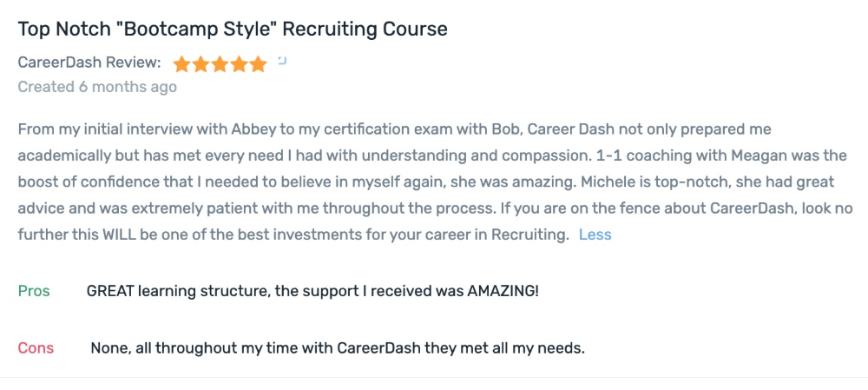Screen dimensions: 868x390
Task: Select the fourth orange rating star
Action: click(240, 65)
